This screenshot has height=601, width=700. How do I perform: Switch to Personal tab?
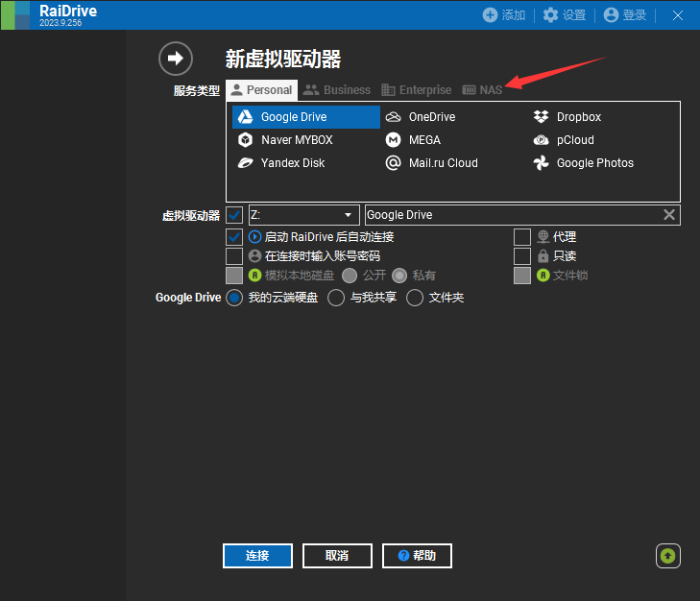[x=261, y=90]
